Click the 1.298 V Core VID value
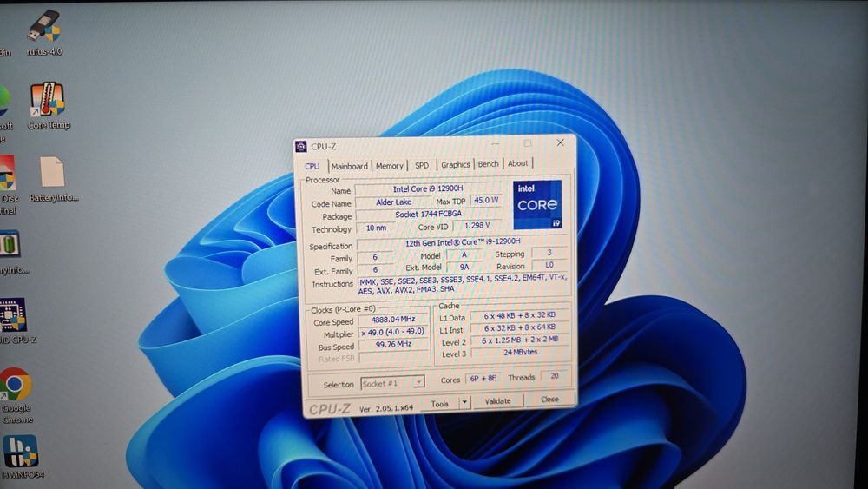This screenshot has width=868, height=489. 477,226
